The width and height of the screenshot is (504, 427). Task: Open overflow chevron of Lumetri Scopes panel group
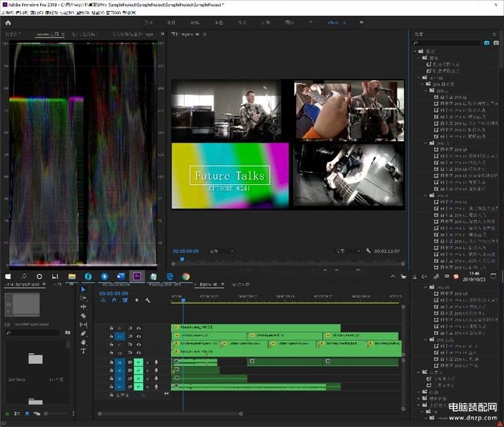(x=163, y=34)
